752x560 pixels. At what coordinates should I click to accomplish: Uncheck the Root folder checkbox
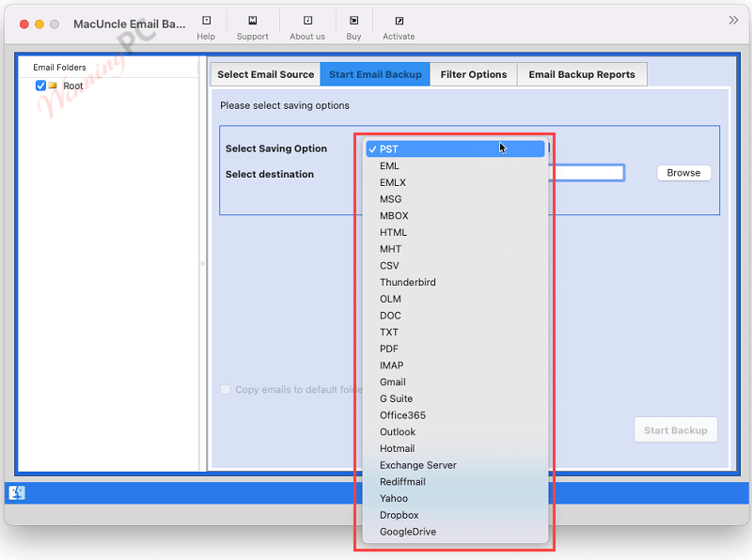(x=40, y=86)
